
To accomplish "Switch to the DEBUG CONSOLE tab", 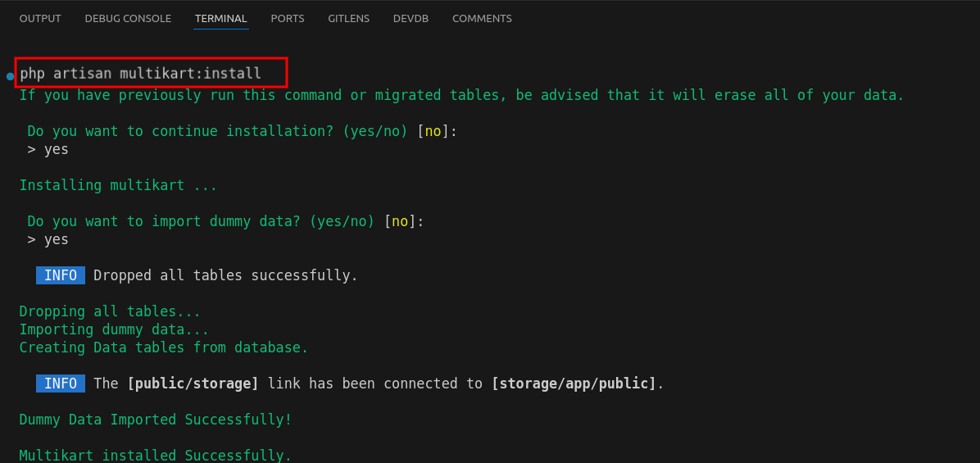I will pos(128,18).
